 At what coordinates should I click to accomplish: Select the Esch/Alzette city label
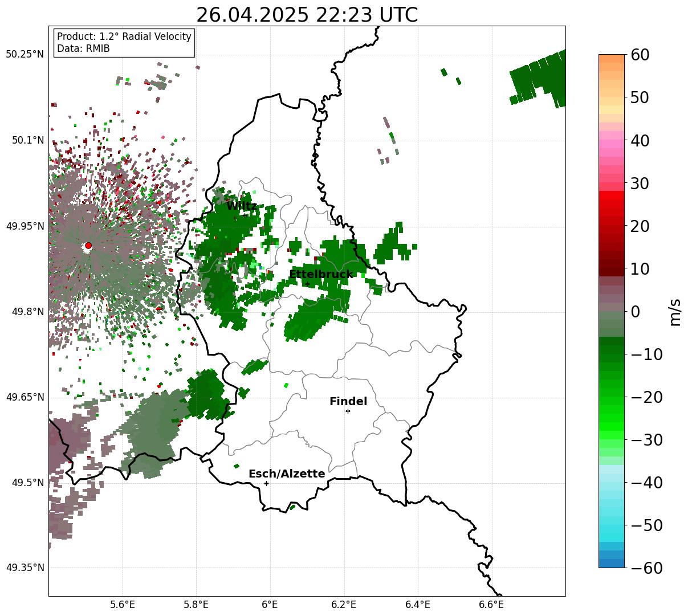[287, 474]
